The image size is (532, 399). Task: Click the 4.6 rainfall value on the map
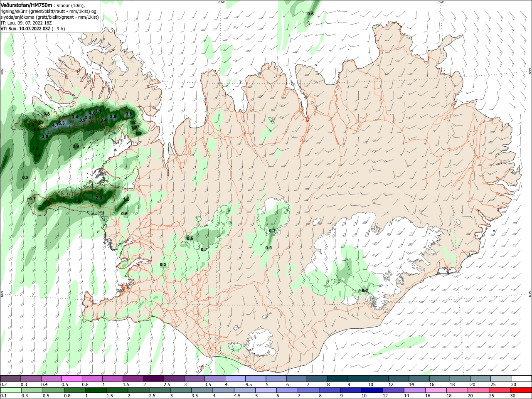(92, 113)
